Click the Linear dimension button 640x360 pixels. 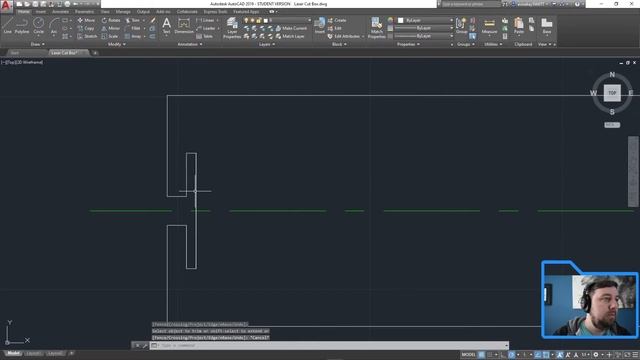point(206,20)
